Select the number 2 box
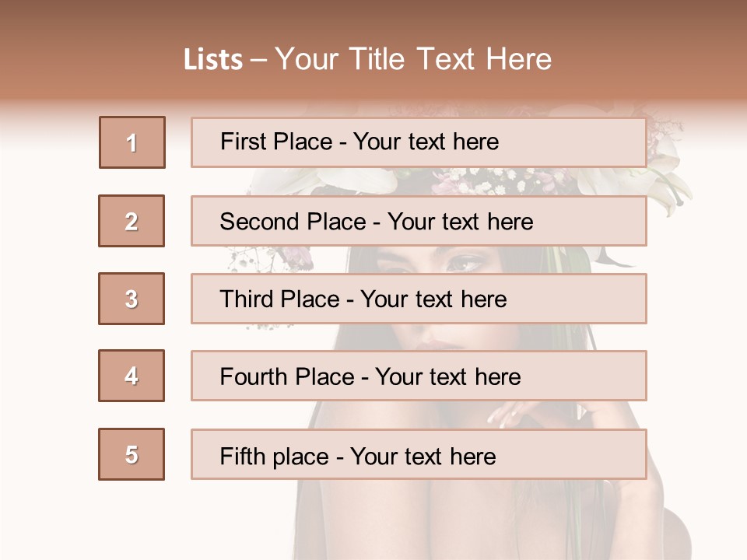 click(x=132, y=221)
